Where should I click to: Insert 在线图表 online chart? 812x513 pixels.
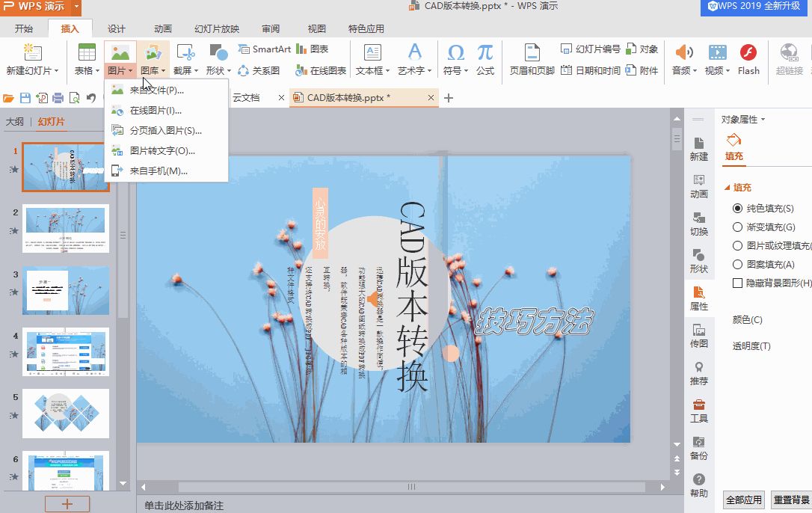click(321, 70)
